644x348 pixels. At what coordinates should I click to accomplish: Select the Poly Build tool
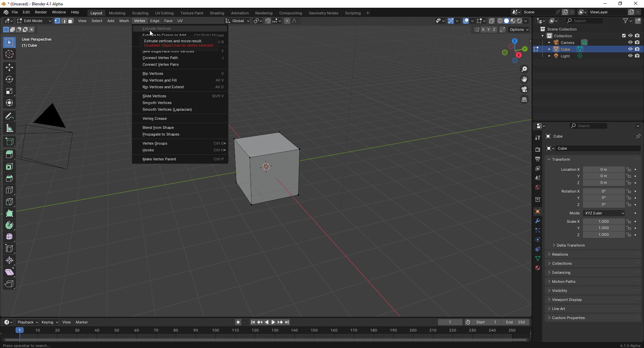click(x=9, y=213)
